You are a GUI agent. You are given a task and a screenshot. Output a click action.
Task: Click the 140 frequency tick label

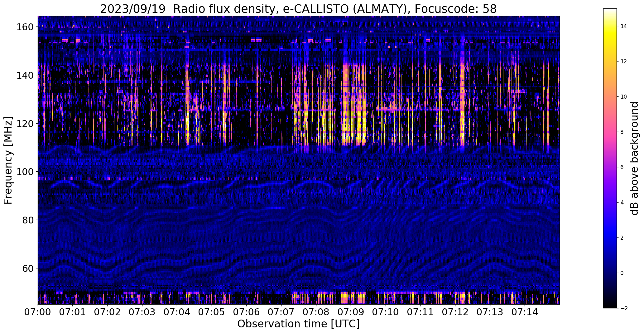[24, 75]
